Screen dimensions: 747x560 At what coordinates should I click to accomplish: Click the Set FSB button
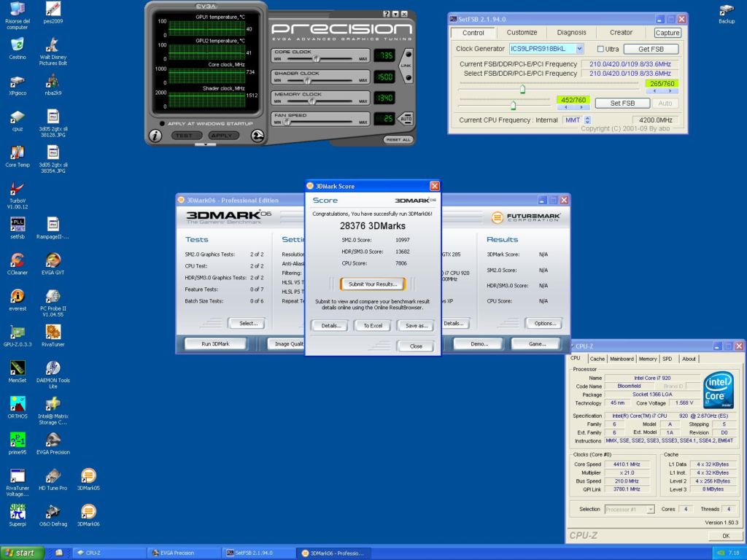(x=622, y=104)
